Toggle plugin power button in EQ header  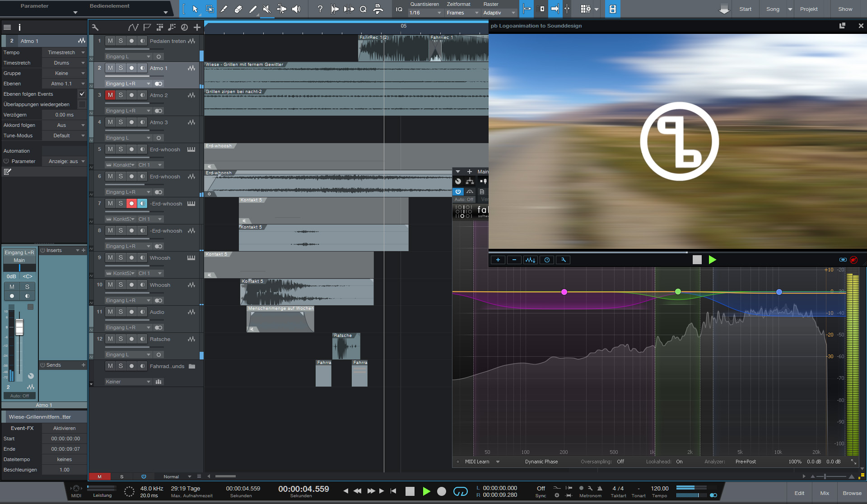pyautogui.click(x=458, y=191)
